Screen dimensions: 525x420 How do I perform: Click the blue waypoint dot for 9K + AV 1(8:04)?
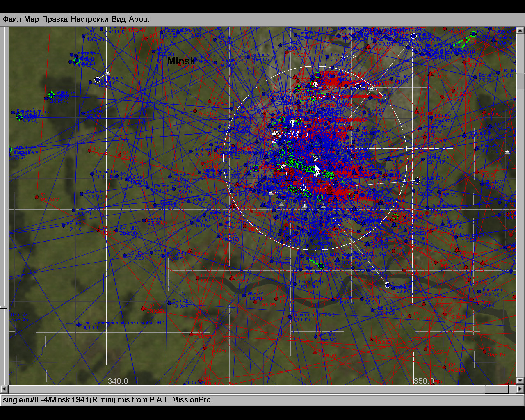pos(244,296)
